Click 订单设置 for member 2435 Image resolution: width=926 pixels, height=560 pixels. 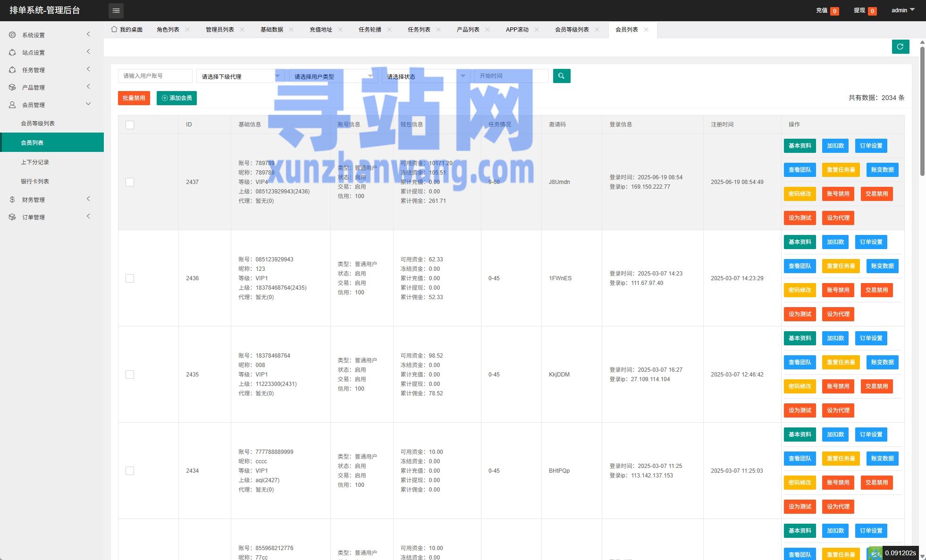click(x=871, y=338)
